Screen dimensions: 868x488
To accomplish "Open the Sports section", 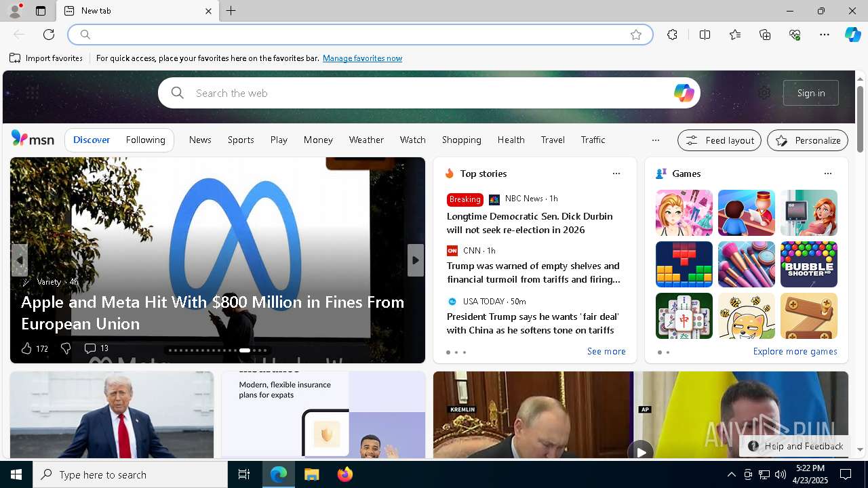I will coord(241,140).
